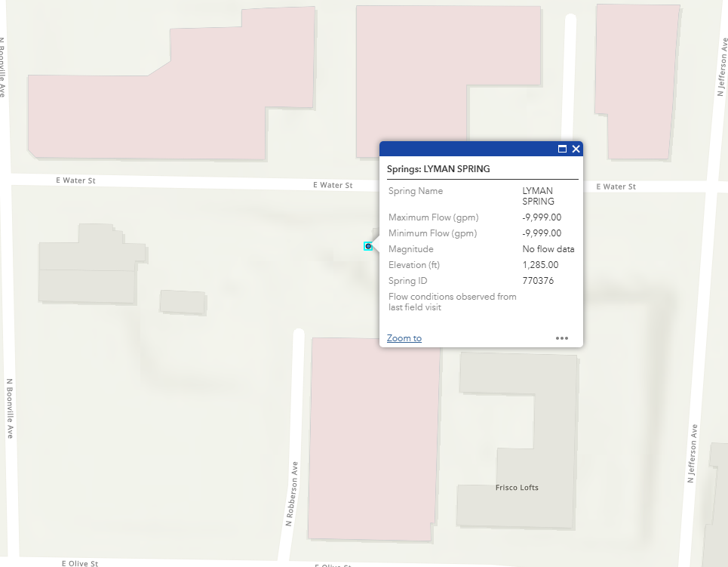Click the Spring ID value 770376
This screenshot has width=728, height=567.
pyautogui.click(x=538, y=281)
